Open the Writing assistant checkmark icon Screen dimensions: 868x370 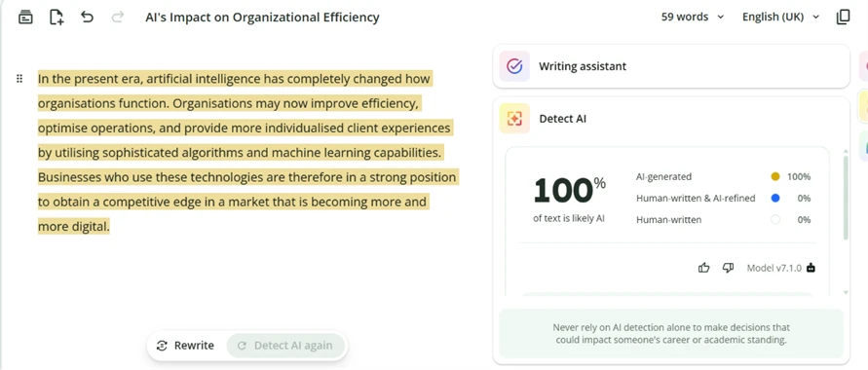coord(514,66)
